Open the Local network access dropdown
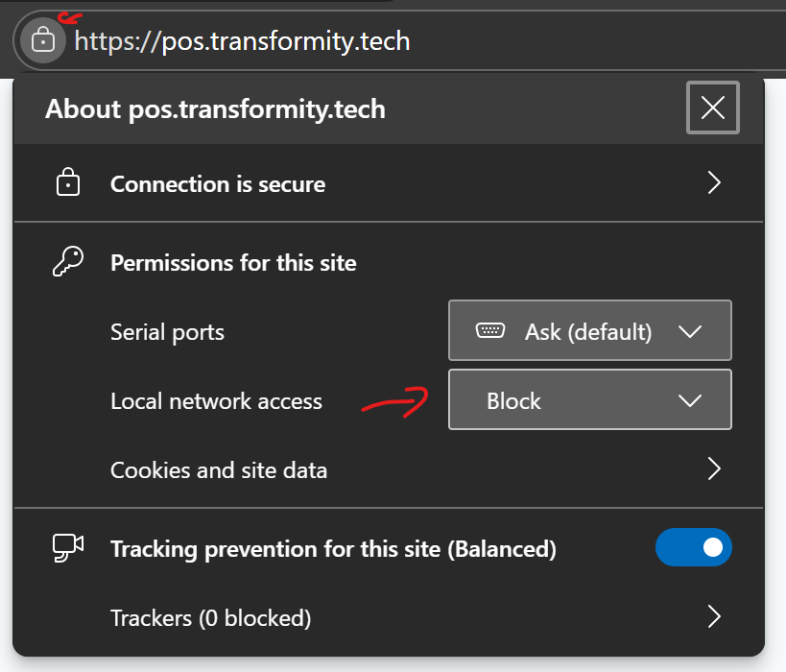The image size is (786, 672). (x=589, y=400)
